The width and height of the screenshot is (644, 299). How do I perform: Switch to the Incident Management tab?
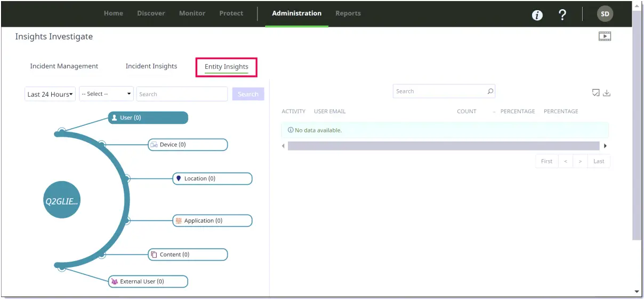[x=64, y=66]
